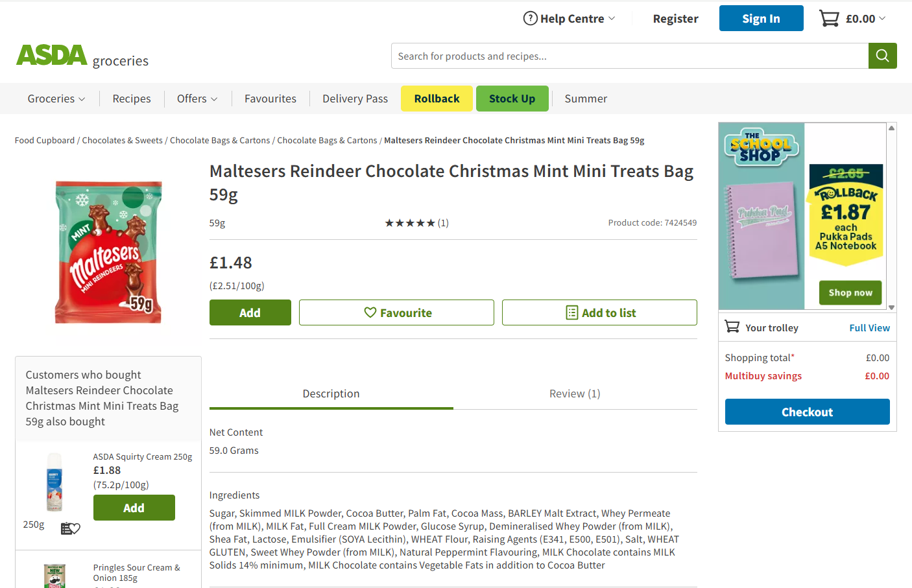The image size is (912, 588).
Task: Expand the Offers dropdown menu
Action: point(197,99)
